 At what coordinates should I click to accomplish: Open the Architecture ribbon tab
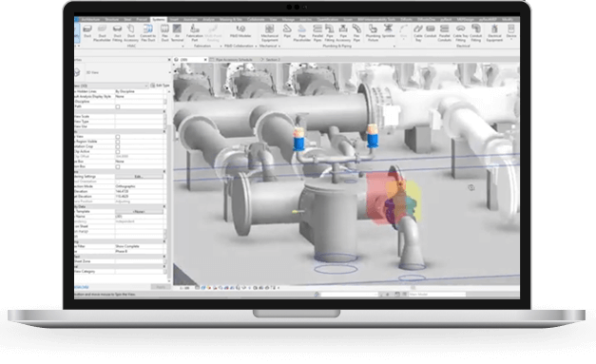pyautogui.click(x=90, y=19)
